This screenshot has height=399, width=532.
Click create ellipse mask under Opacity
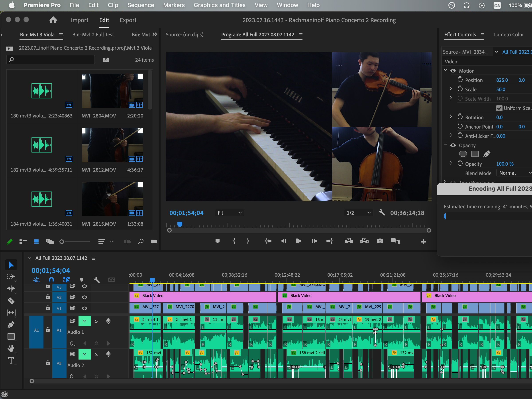click(463, 154)
